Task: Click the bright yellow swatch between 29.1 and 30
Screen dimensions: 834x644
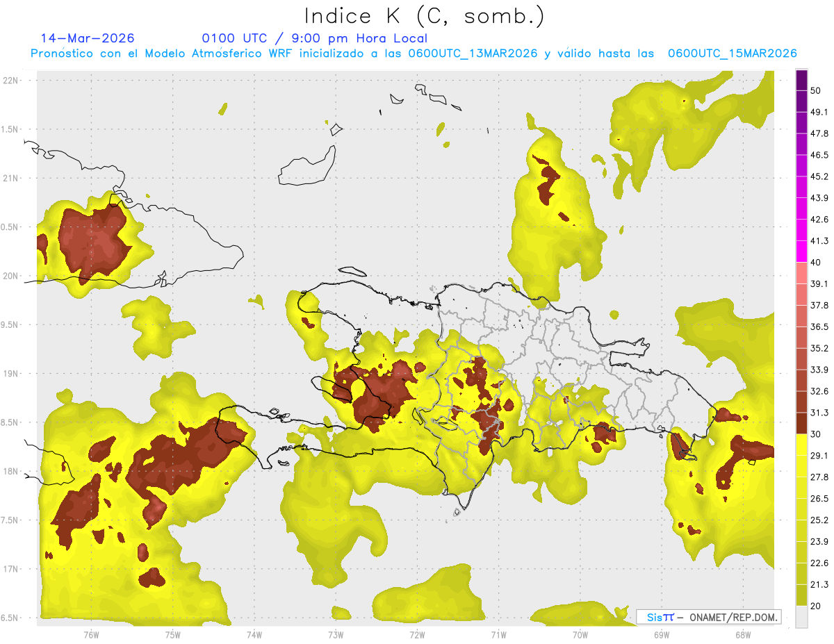Action: (802, 445)
